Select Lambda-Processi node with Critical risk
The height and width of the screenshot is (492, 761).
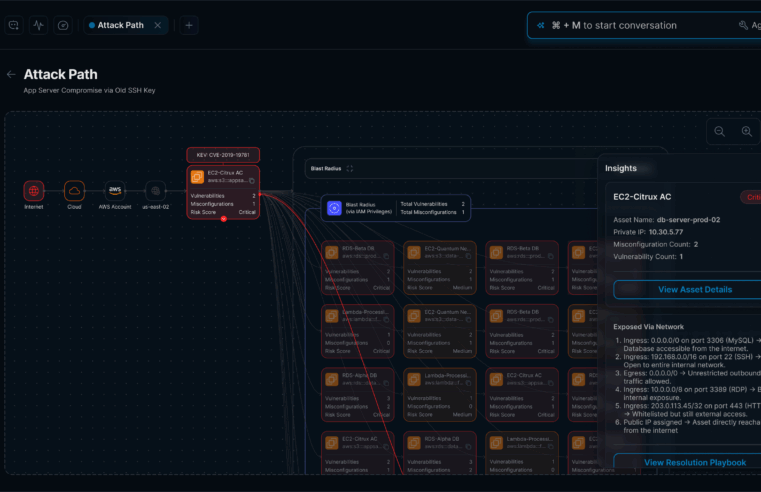358,331
